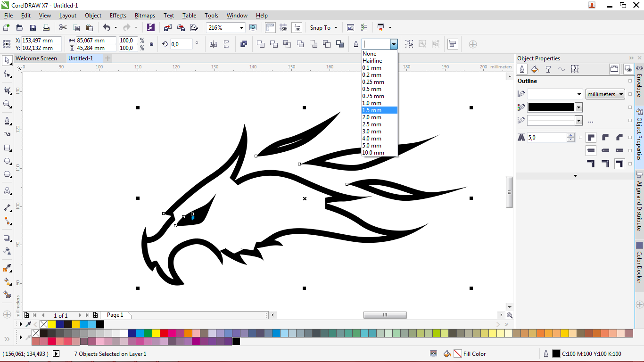644x362 pixels.
Task: Click the Group objects icon
Action: click(x=409, y=44)
